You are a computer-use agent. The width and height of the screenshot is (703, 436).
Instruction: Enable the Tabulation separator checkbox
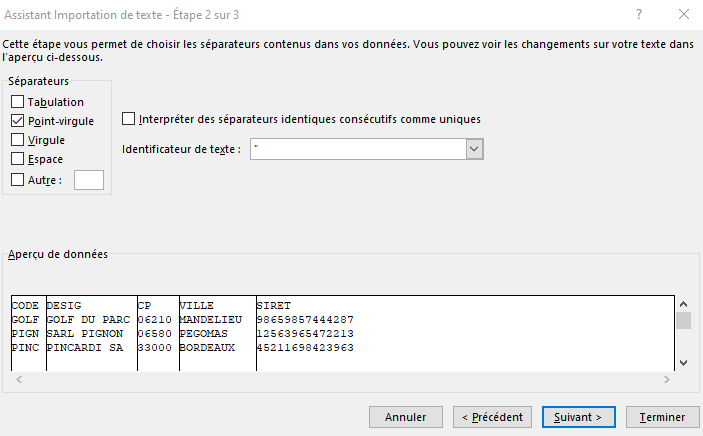17,102
